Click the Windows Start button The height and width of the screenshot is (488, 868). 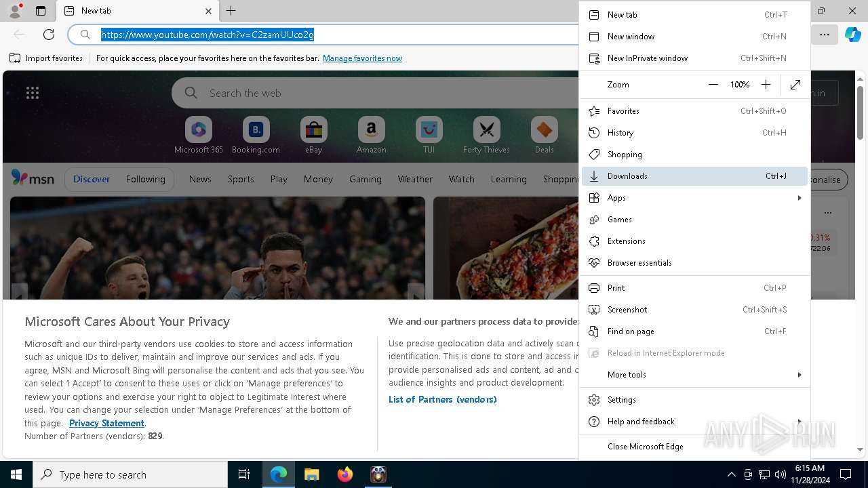16,474
